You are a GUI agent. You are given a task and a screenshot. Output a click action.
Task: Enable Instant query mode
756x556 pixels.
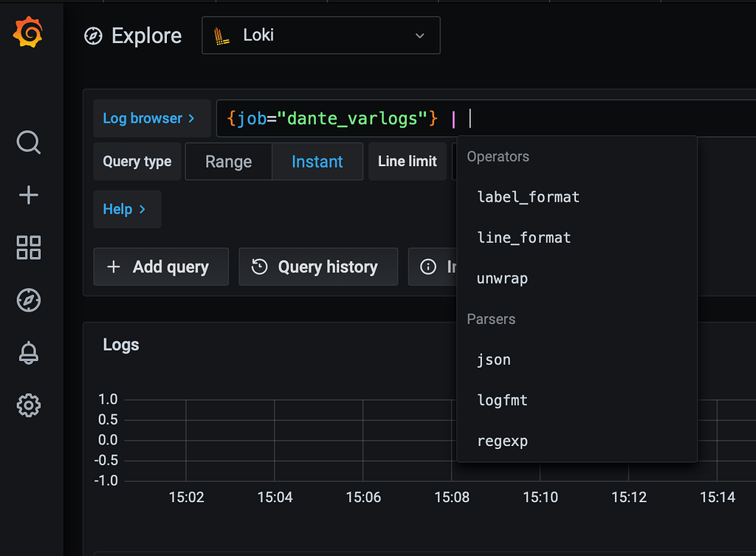click(x=317, y=161)
